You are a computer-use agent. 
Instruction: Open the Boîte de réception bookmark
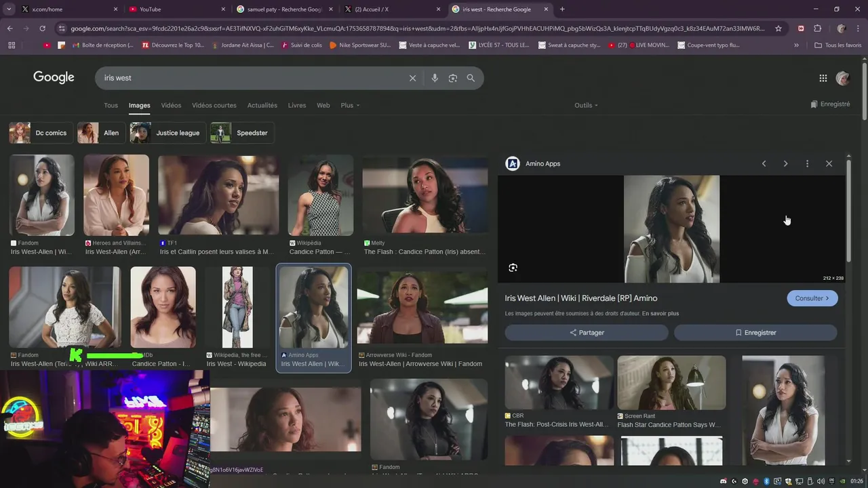pos(102,45)
